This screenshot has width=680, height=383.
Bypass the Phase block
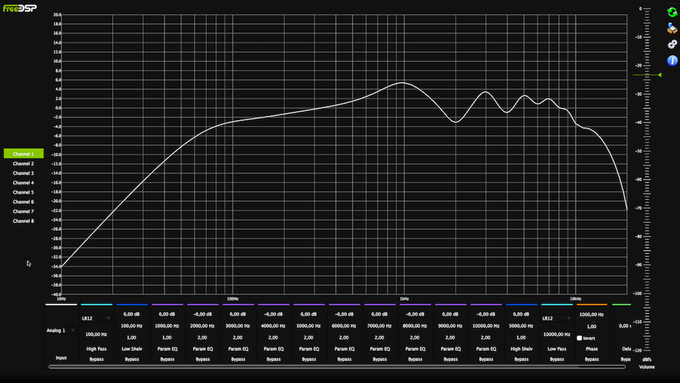(592, 359)
